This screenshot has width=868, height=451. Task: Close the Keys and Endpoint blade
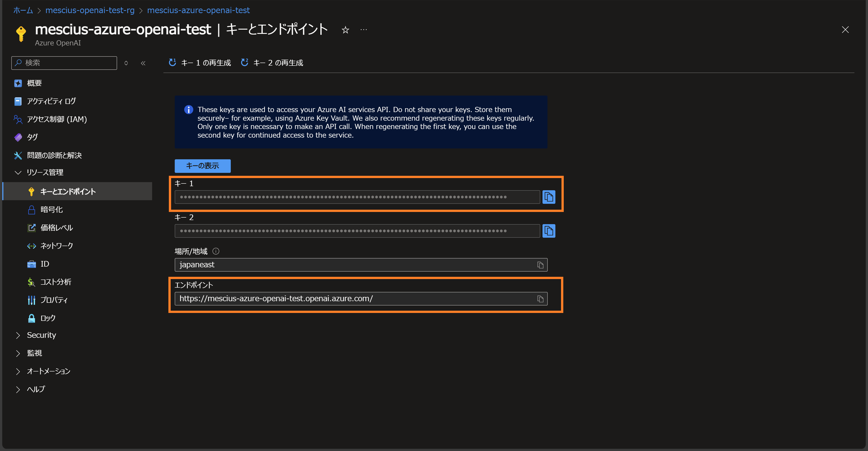pos(845,30)
